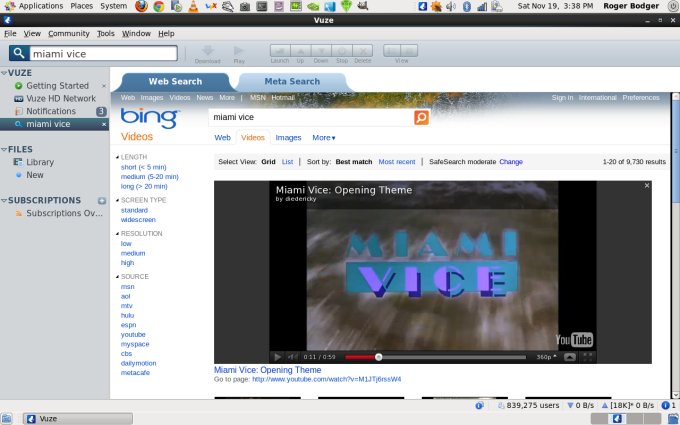Viewport: 680px width, 425px height.
Task: Open the New files entry
Action: click(35, 175)
